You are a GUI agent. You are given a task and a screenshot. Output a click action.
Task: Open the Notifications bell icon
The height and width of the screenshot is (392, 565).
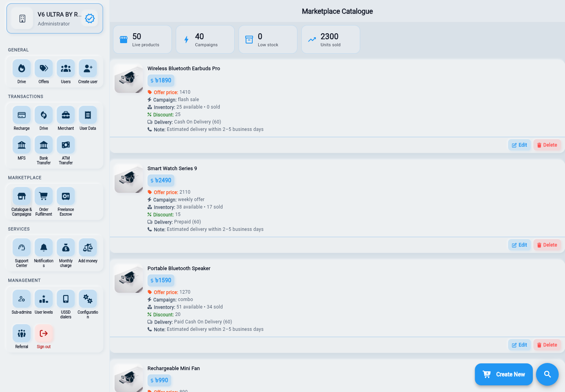[x=44, y=248]
